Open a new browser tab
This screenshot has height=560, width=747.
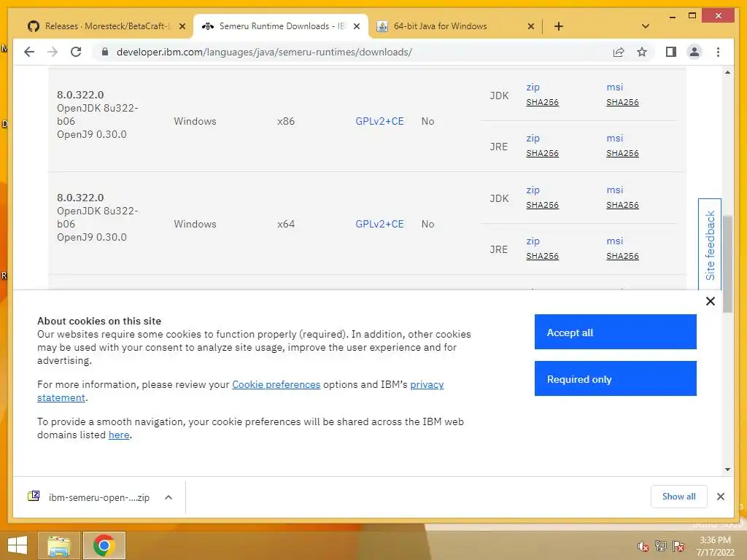[x=559, y=26]
